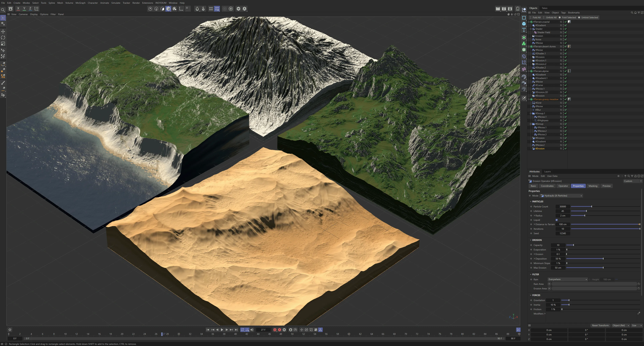The height and width of the screenshot is (346, 644).
Task: Toggle visibility check for tfTerrain.coastal
Action: (x=566, y=22)
